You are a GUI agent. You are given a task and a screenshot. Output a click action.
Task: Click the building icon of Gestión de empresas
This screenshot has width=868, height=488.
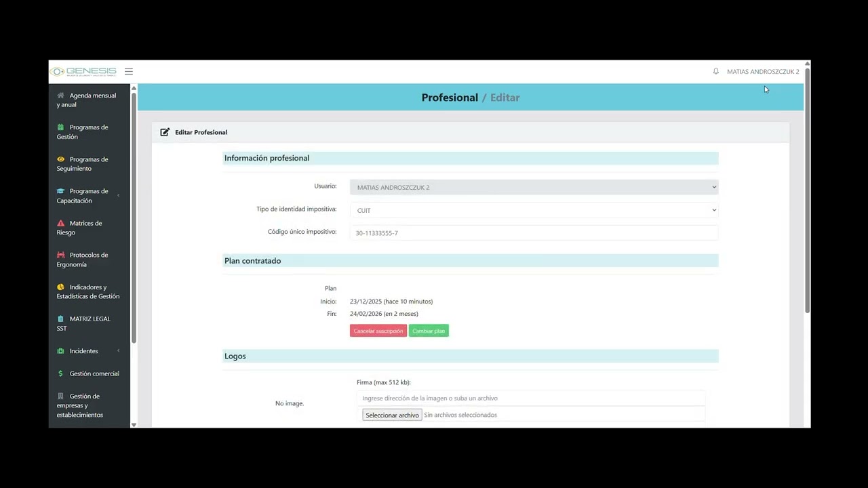click(x=60, y=396)
